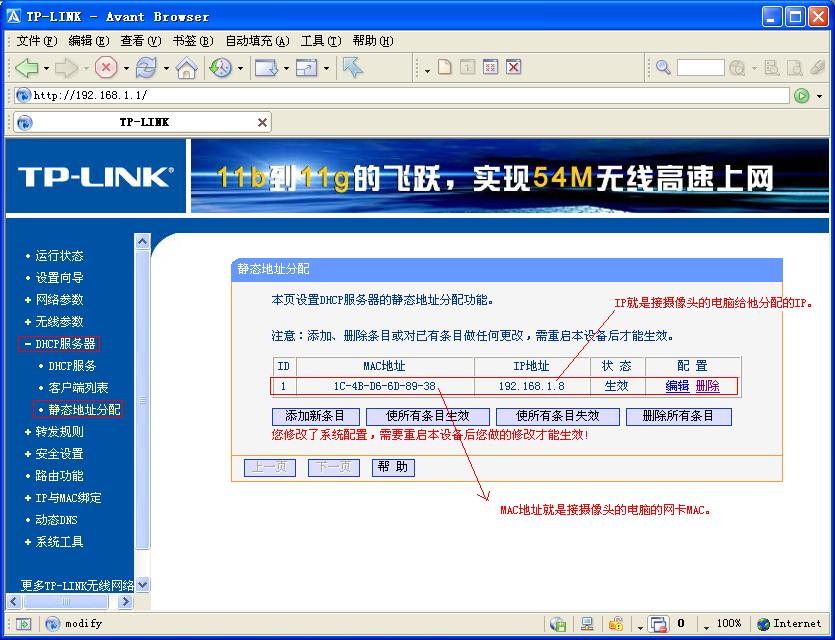This screenshot has width=835, height=640.
Task: Click the status bar globe-with-lock icon
Action: (558, 623)
